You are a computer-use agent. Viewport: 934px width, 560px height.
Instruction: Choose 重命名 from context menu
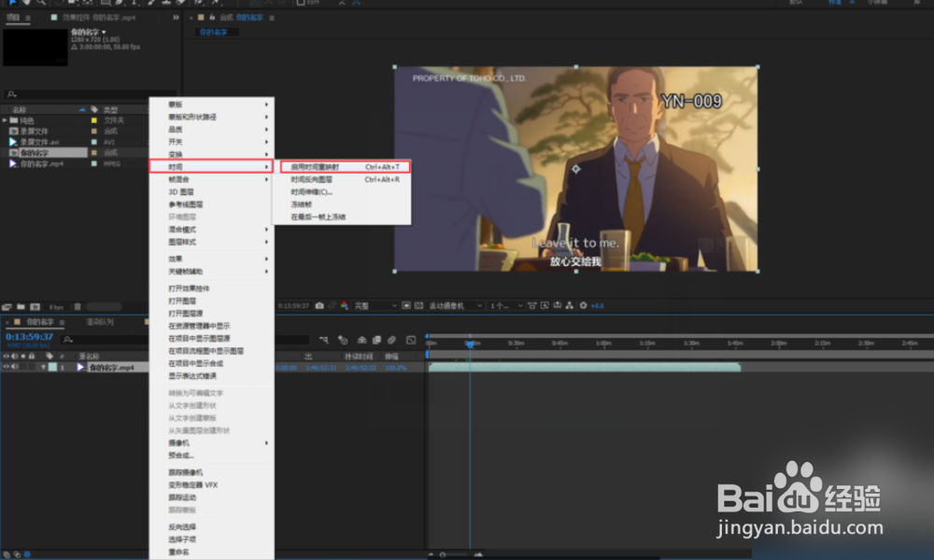click(x=212, y=552)
